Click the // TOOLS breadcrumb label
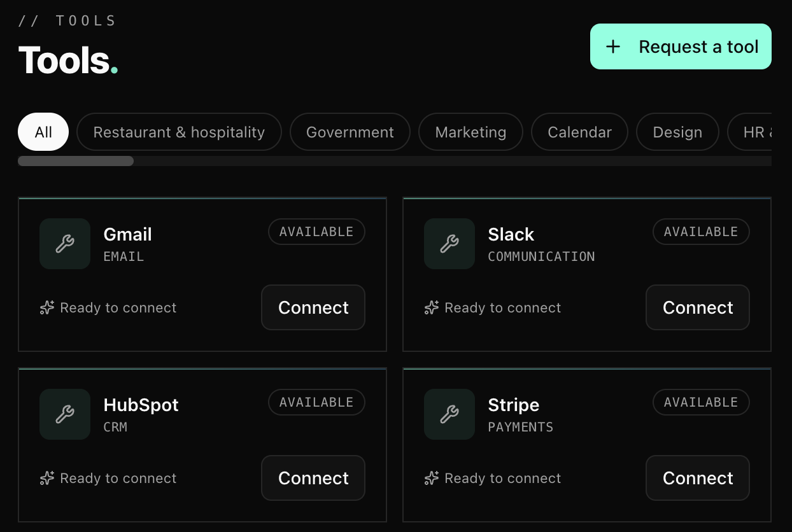 pos(67,21)
